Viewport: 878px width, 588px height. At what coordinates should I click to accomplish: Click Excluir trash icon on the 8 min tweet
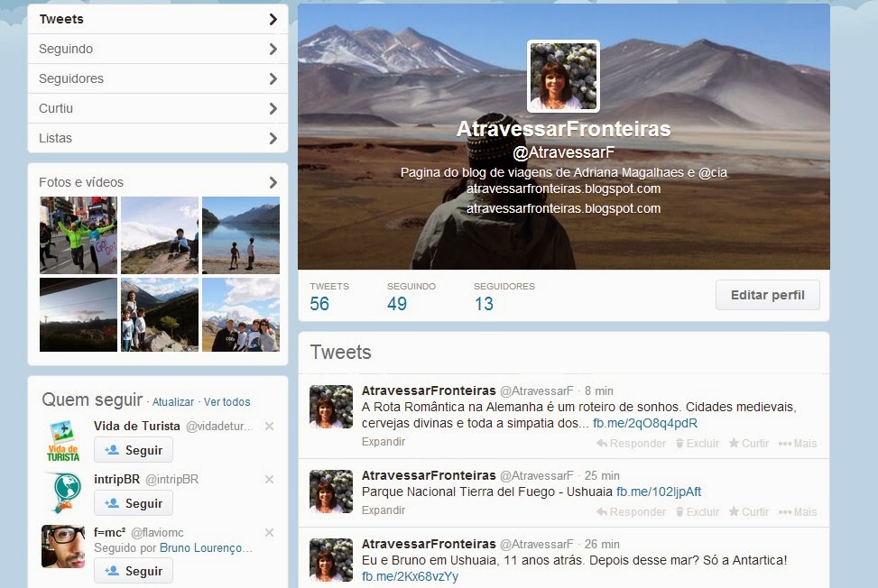(x=698, y=443)
